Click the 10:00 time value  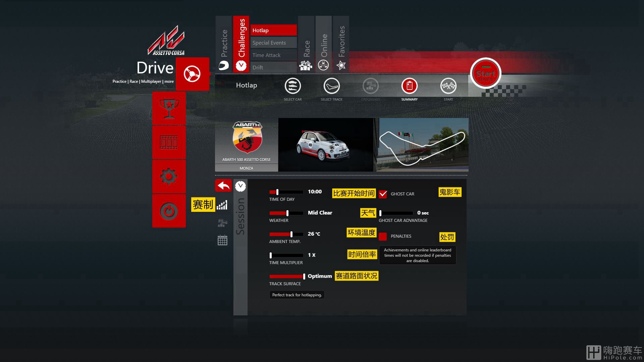315,192
